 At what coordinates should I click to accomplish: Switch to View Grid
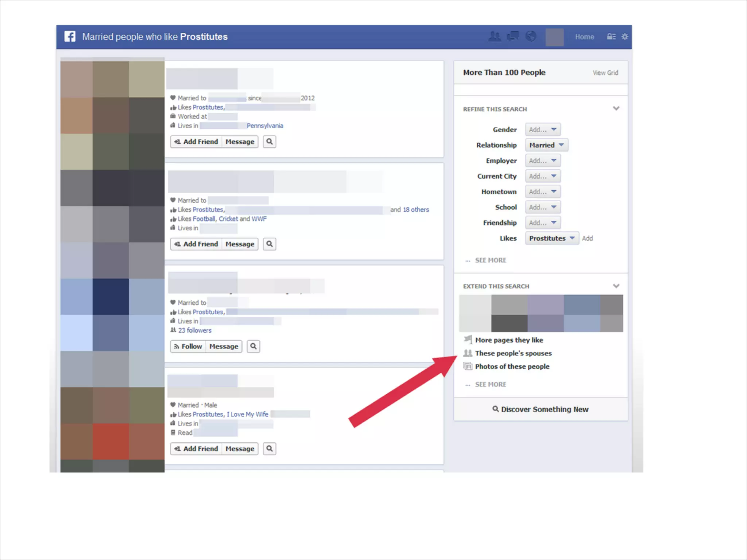(x=605, y=73)
